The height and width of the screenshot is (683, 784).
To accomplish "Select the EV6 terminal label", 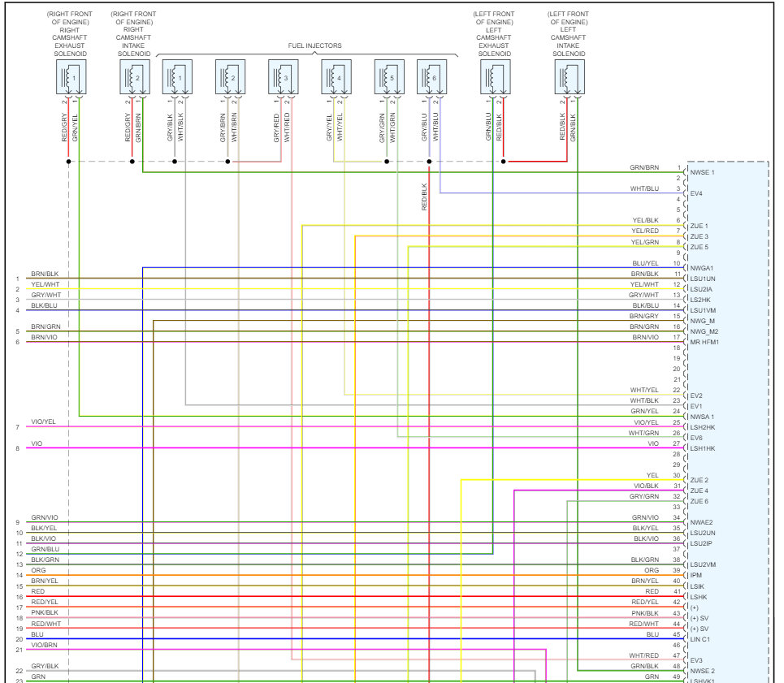I will coord(696,438).
